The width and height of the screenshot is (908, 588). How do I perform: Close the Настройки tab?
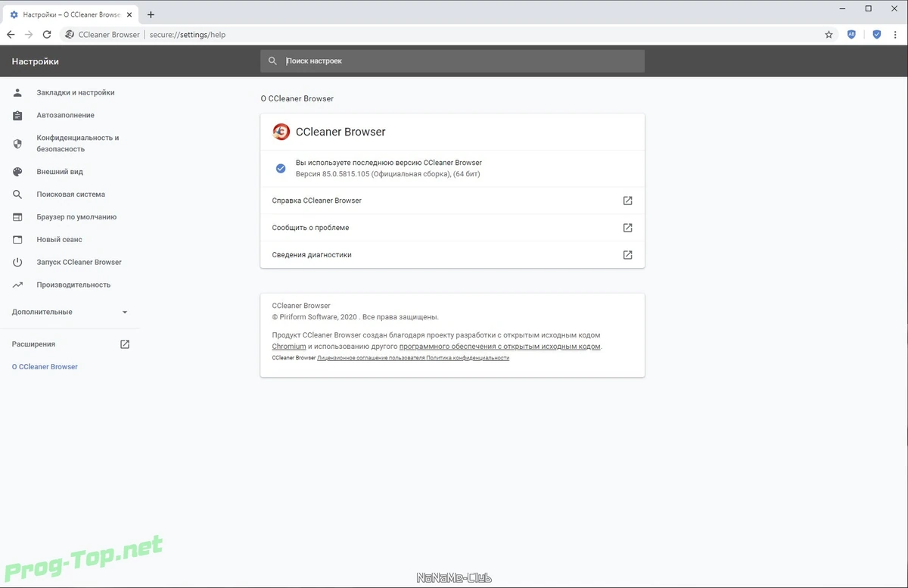131,14
